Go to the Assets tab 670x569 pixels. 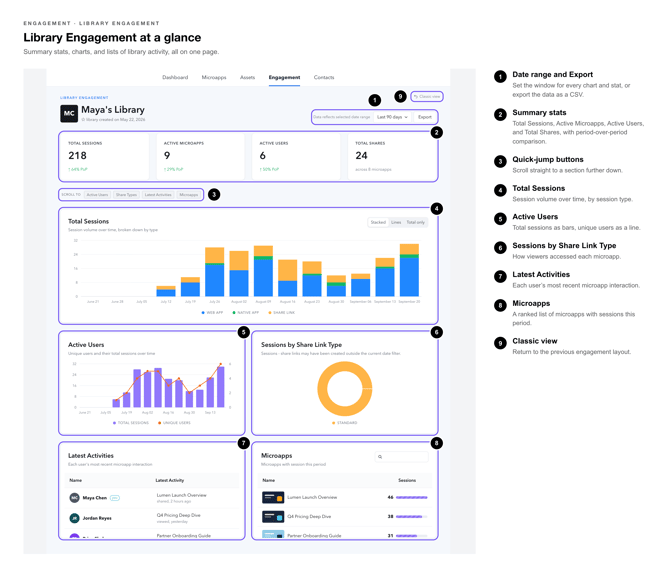click(247, 77)
